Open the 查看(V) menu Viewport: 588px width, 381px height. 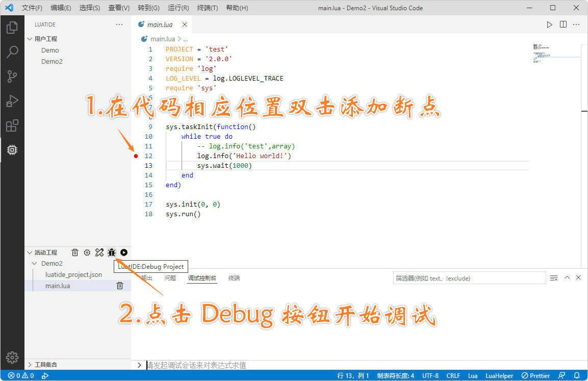click(x=119, y=8)
